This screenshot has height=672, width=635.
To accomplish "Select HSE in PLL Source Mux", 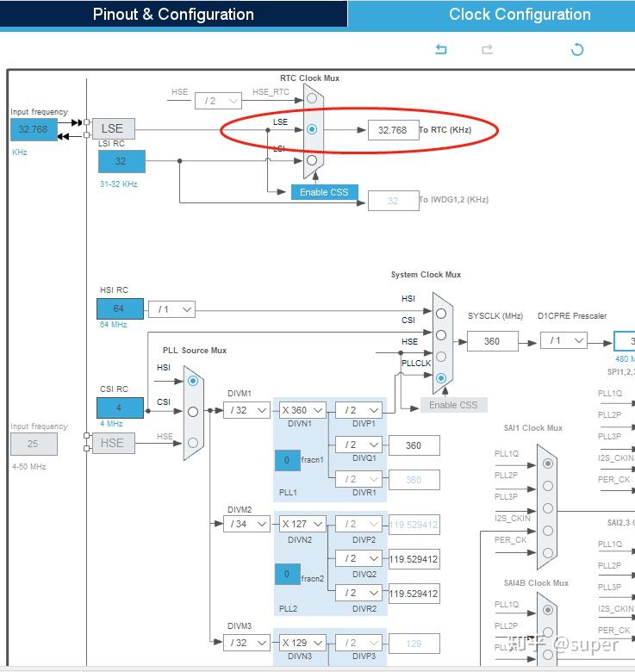I will (193, 443).
